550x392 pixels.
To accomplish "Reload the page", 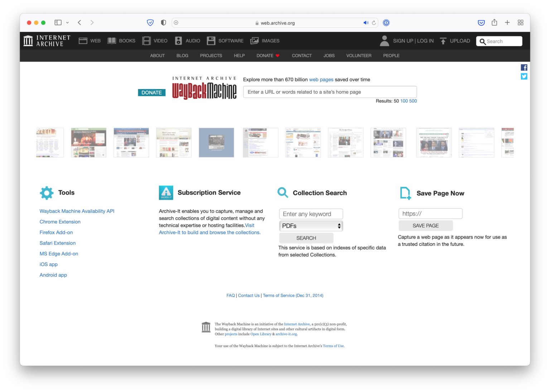I will [x=374, y=23].
